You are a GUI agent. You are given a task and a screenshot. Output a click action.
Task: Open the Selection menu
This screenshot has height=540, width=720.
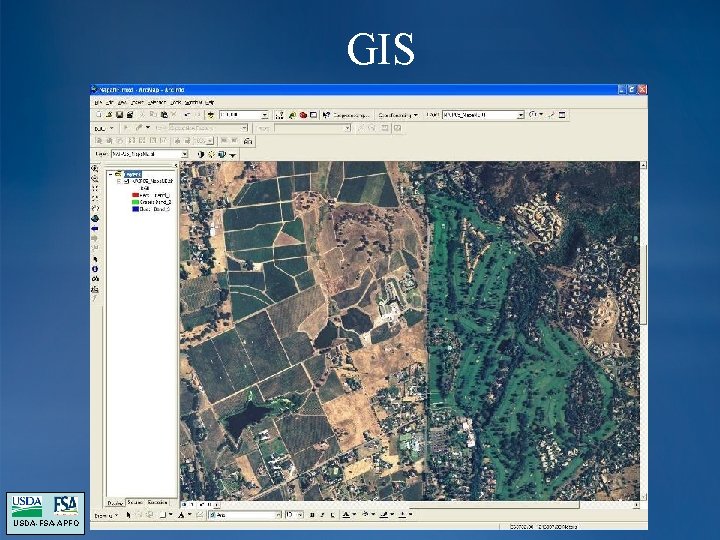pos(157,102)
